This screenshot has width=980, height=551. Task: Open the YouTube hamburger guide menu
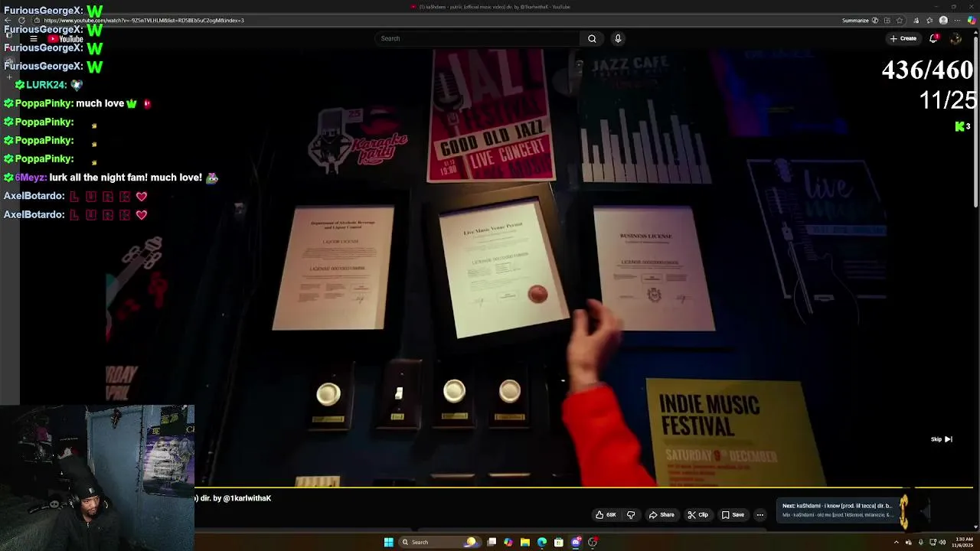click(34, 38)
